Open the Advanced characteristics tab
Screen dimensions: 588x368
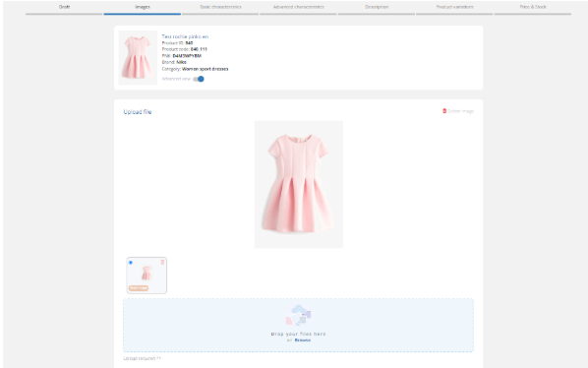pyautogui.click(x=299, y=7)
